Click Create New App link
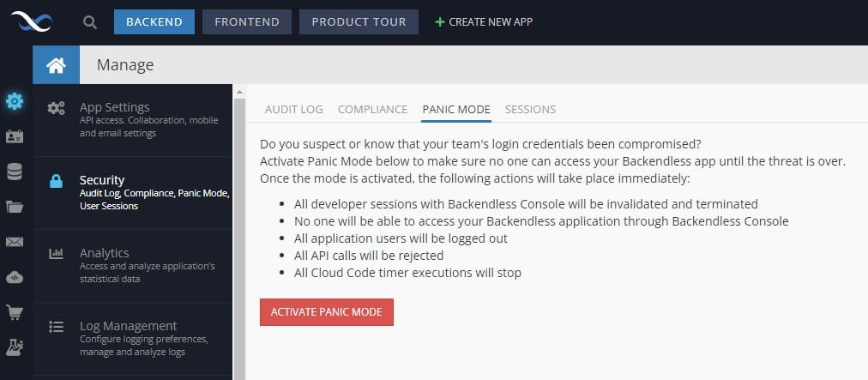 (484, 22)
